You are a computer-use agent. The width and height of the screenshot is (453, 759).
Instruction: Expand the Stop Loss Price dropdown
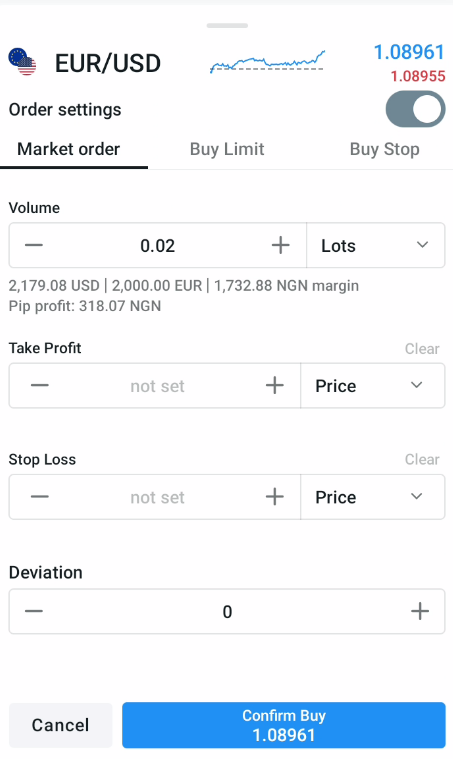[x=373, y=497]
